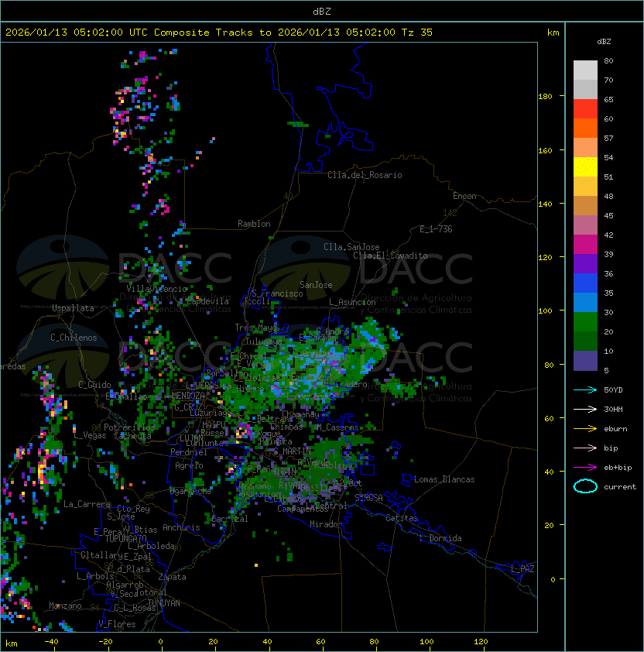The image size is (644, 652).
Task: Pick the gold 48–51 dBZ swatch
Action: click(x=585, y=187)
